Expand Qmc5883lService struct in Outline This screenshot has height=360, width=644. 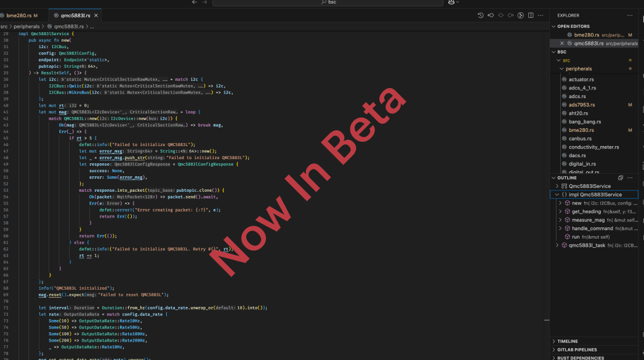click(x=557, y=186)
